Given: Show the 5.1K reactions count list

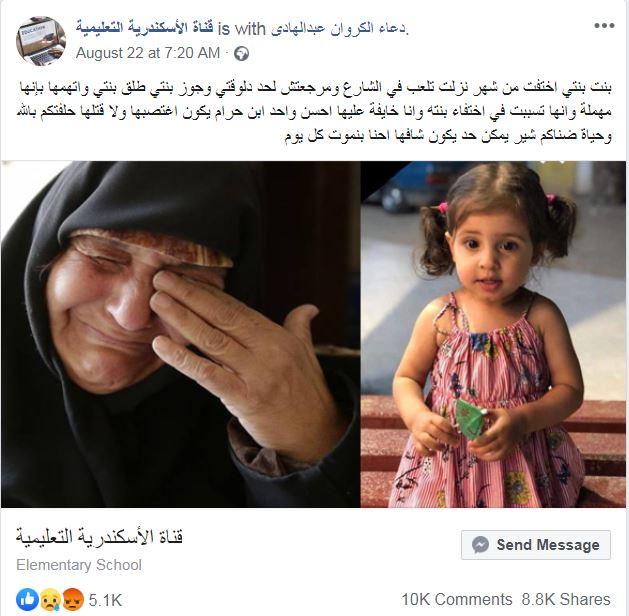Looking at the screenshot, I should click(105, 600).
